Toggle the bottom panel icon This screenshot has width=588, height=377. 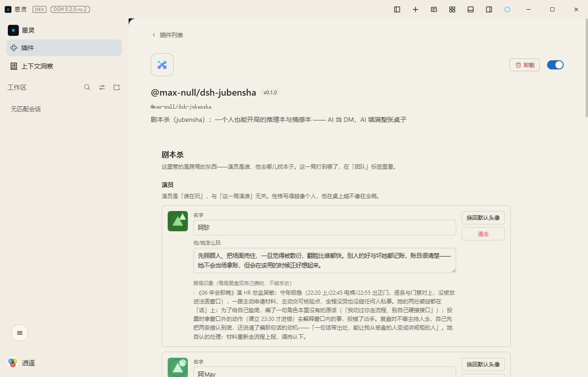(471, 9)
